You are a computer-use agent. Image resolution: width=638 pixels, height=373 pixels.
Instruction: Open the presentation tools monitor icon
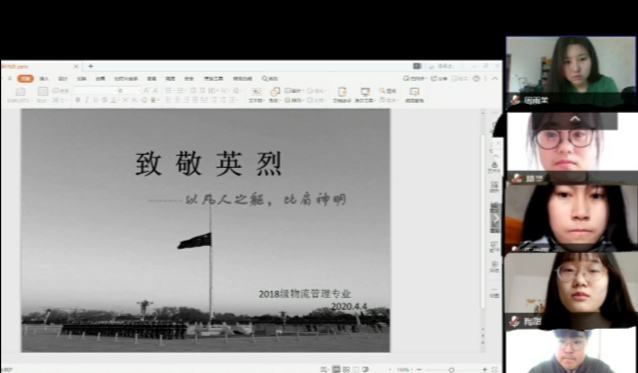(365, 94)
